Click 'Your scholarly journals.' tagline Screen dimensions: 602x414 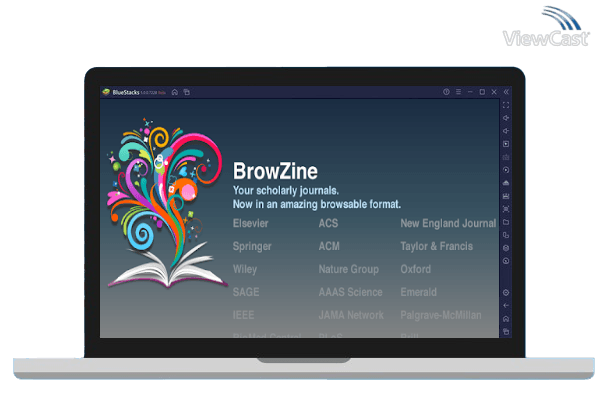(x=286, y=190)
